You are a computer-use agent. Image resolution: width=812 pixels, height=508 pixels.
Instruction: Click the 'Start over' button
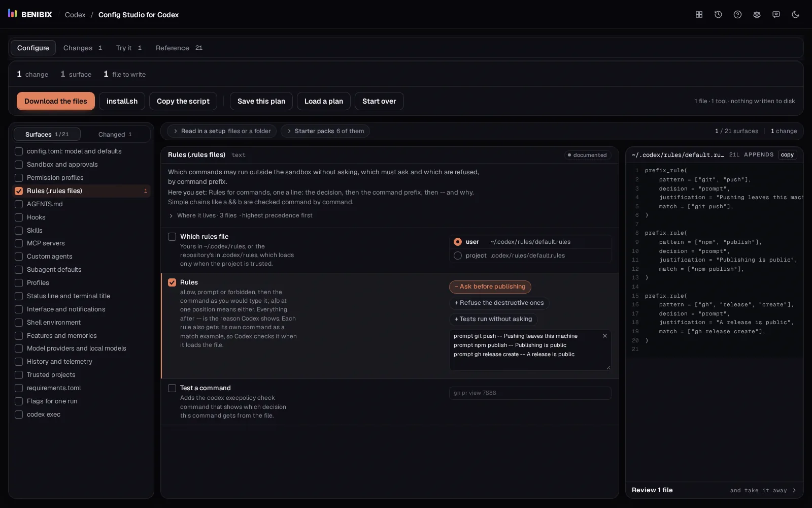point(379,101)
